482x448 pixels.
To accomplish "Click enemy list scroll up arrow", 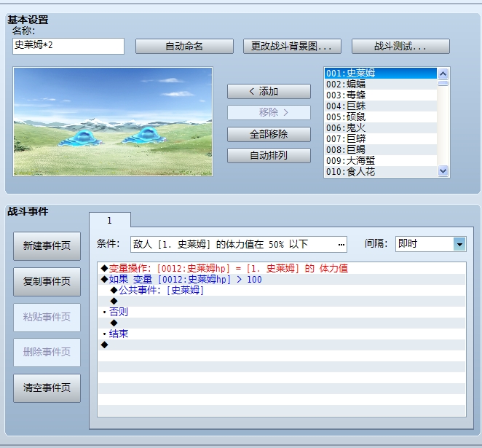I will coord(443,74).
